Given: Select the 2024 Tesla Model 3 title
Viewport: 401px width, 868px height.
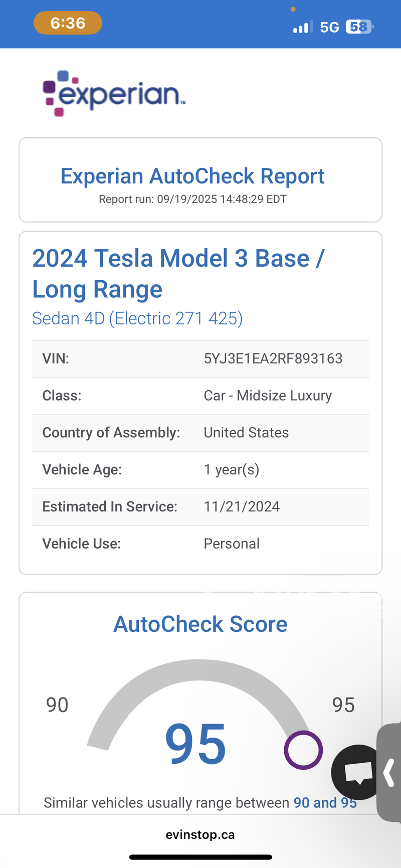Looking at the screenshot, I should coord(178,274).
